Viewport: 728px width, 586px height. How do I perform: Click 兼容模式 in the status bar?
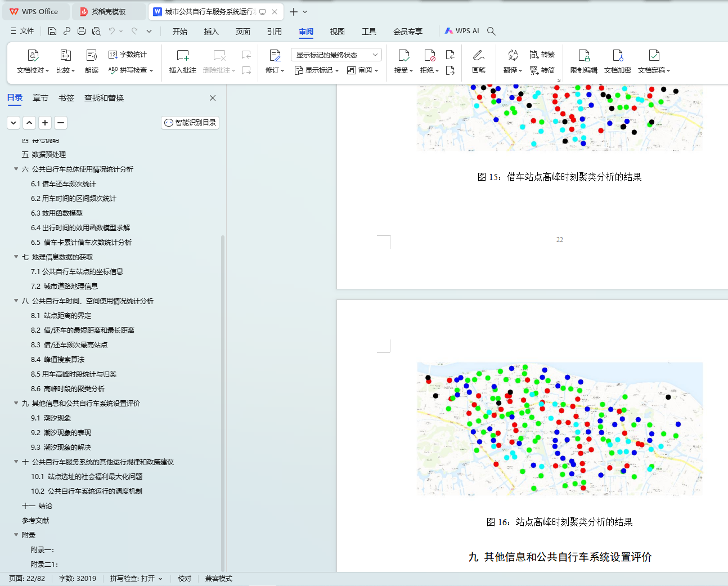tap(219, 579)
